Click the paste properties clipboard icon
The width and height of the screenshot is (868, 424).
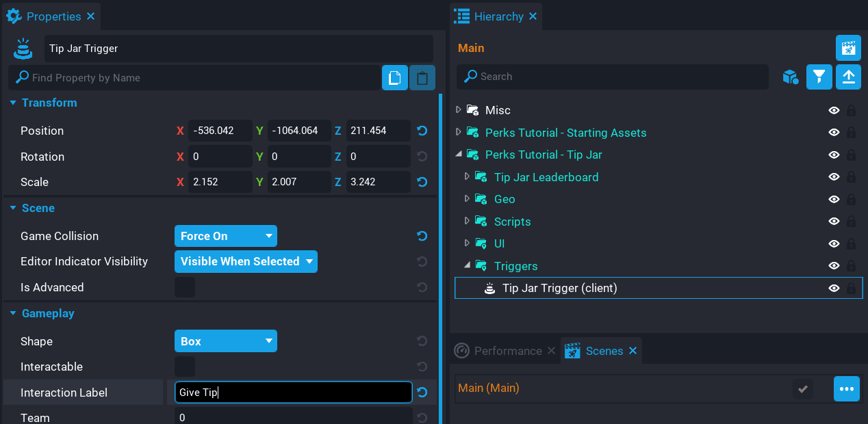coord(422,78)
